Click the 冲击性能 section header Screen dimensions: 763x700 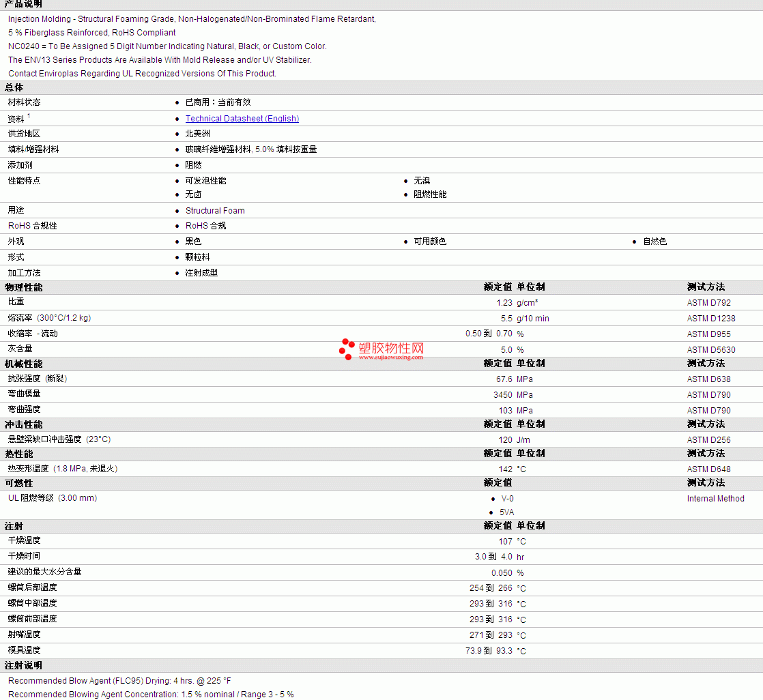coord(23,424)
